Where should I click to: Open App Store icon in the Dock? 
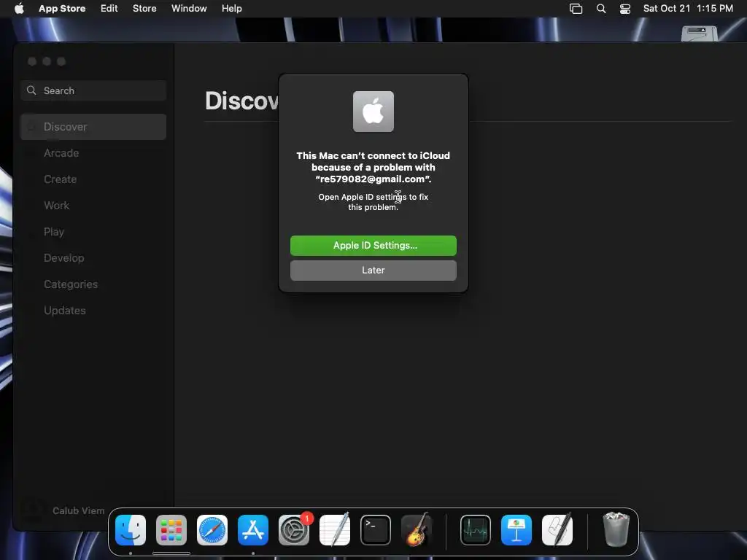coord(253,530)
